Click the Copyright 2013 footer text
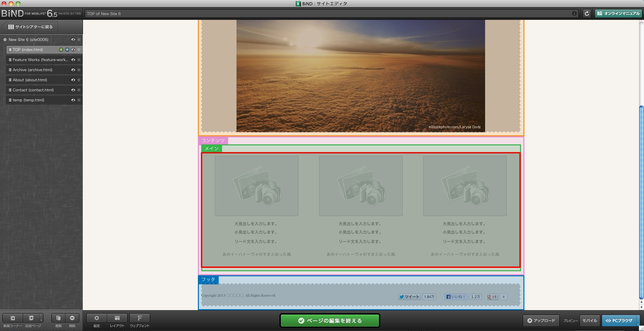Image resolution: width=644 pixels, height=331 pixels. (x=239, y=295)
